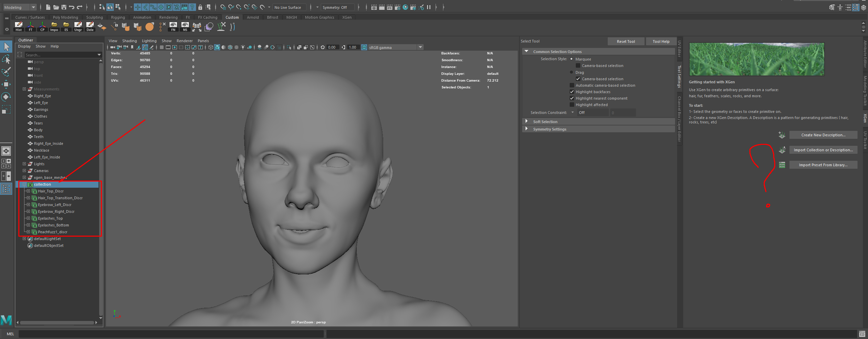
Task: Click the Dele shelf button
Action: (90, 27)
